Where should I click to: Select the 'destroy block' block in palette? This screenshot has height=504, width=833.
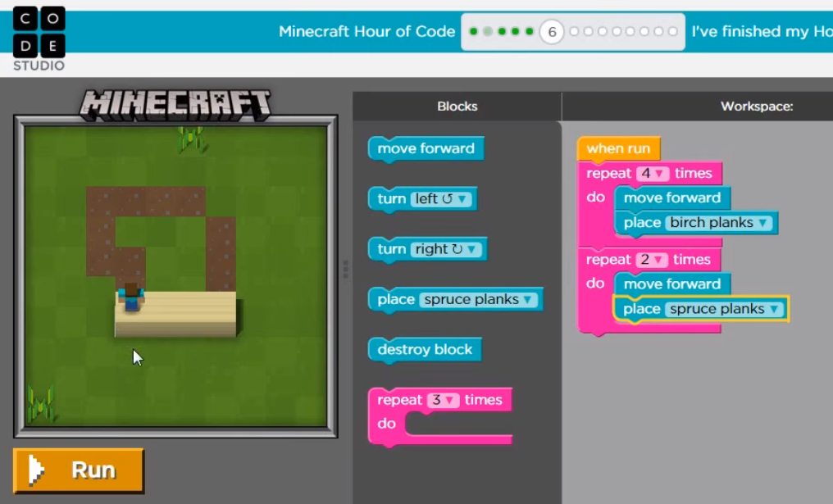pos(425,349)
